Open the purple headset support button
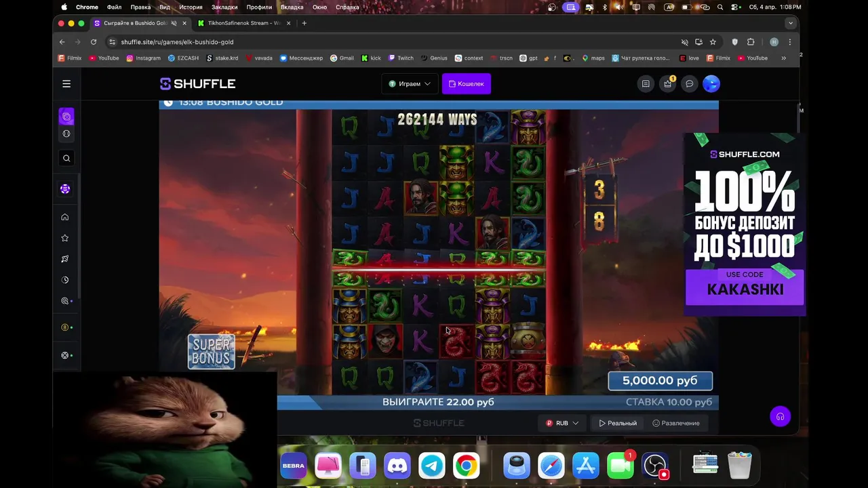The width and height of the screenshot is (868, 488). coord(780,417)
